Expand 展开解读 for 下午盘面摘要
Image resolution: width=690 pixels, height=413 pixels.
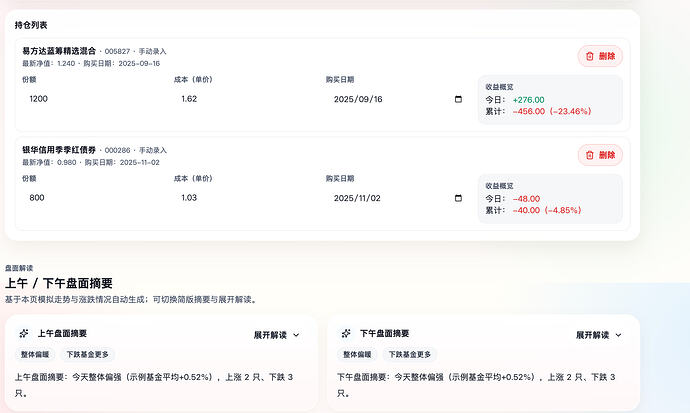click(599, 335)
